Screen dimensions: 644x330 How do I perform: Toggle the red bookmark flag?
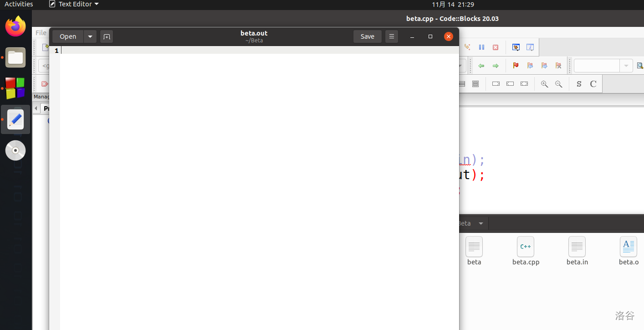(x=516, y=66)
